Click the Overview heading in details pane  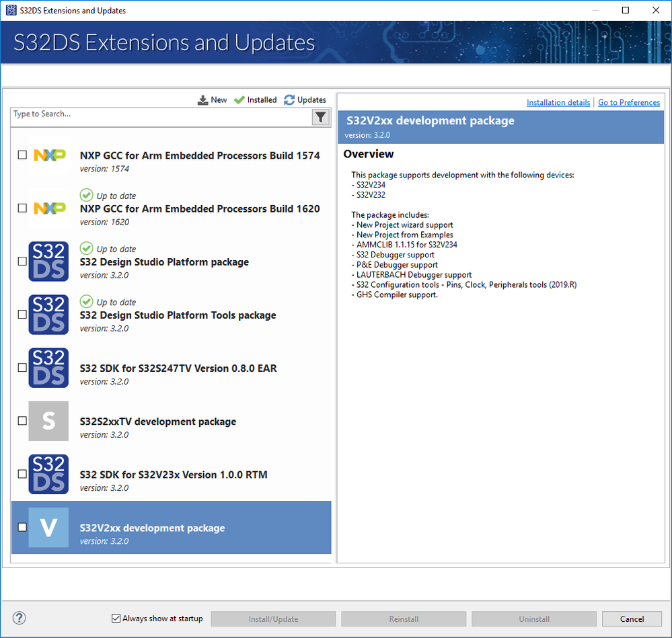[x=368, y=154]
